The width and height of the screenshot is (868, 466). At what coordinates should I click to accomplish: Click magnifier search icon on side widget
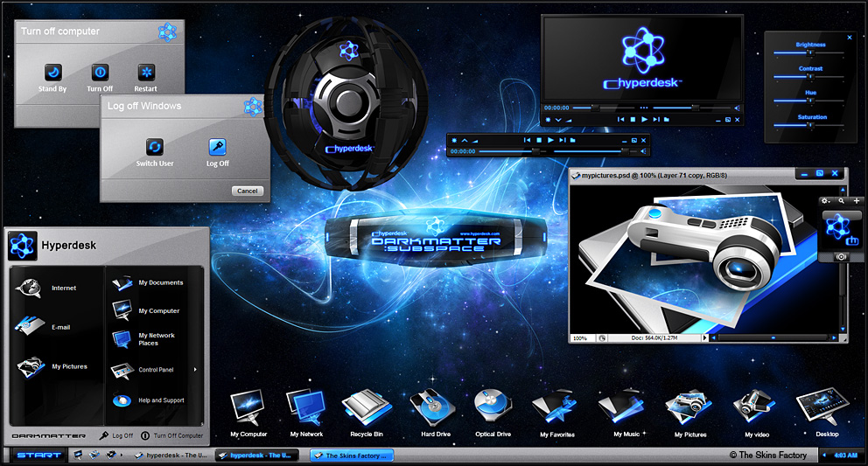(842, 201)
